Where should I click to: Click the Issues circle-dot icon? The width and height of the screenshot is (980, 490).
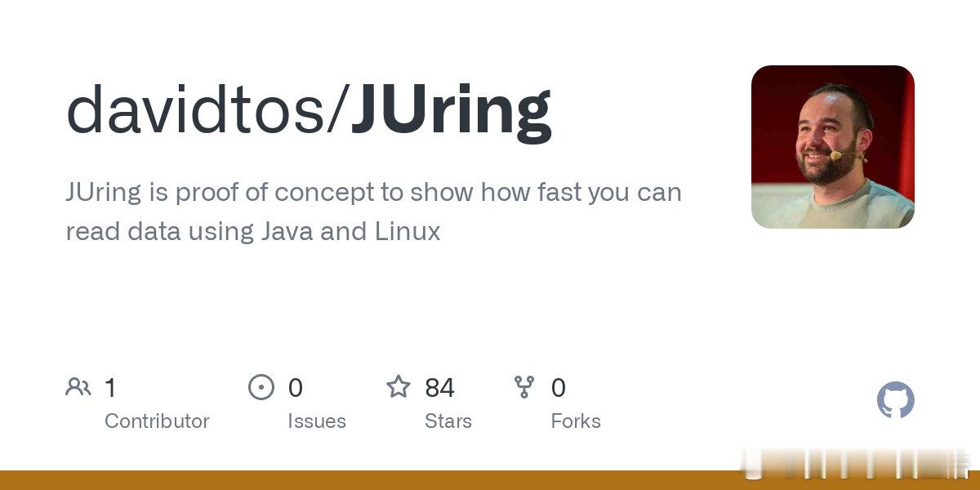click(261, 386)
